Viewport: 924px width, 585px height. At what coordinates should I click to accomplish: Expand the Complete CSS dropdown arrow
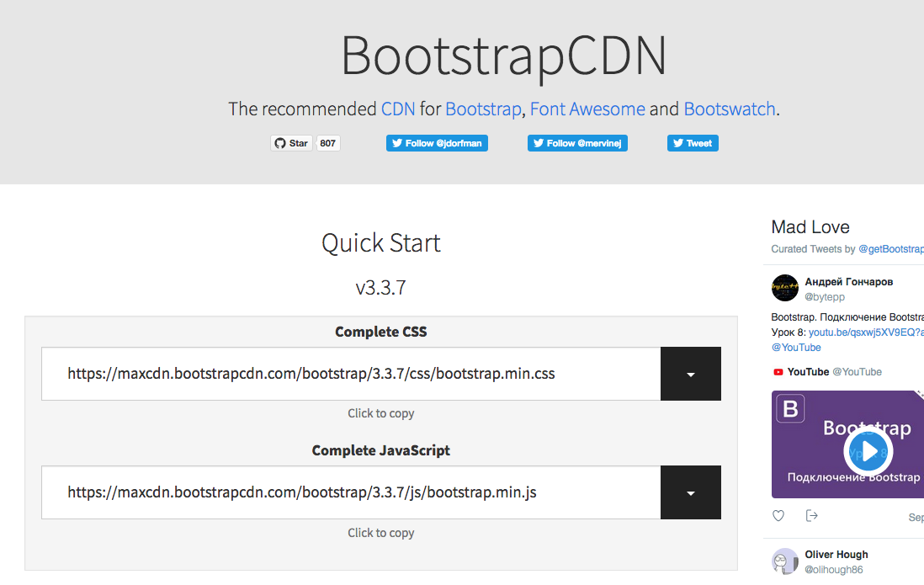coord(691,374)
